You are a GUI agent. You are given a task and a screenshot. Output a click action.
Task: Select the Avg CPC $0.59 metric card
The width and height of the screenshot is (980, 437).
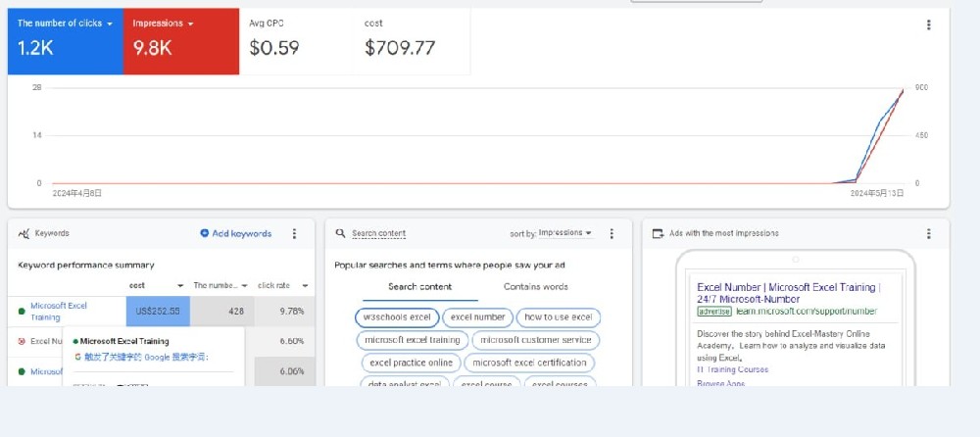click(x=297, y=41)
